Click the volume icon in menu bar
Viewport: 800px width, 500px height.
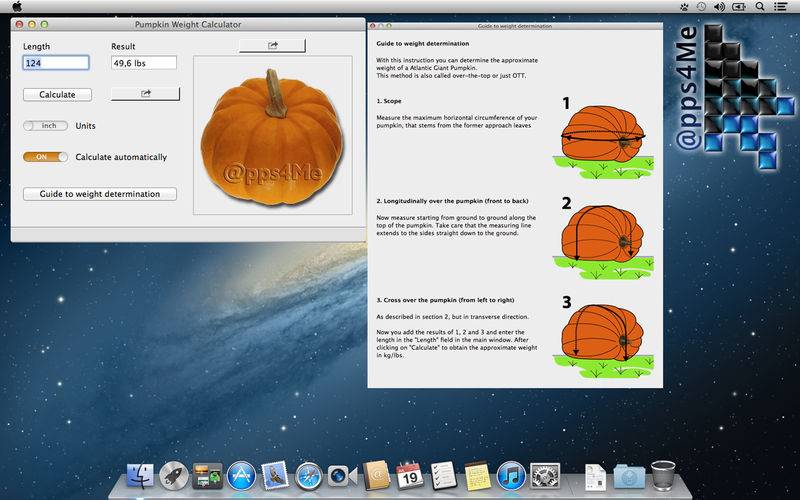(x=720, y=6)
